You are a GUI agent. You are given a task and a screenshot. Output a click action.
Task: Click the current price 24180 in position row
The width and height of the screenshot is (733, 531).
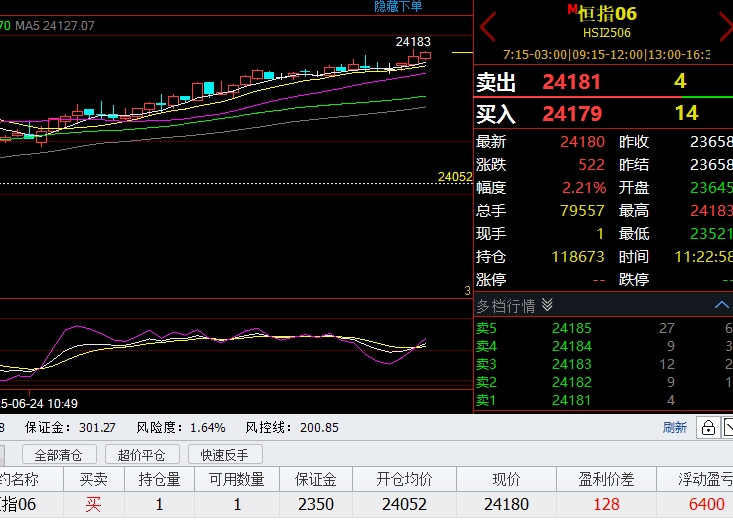coord(506,504)
